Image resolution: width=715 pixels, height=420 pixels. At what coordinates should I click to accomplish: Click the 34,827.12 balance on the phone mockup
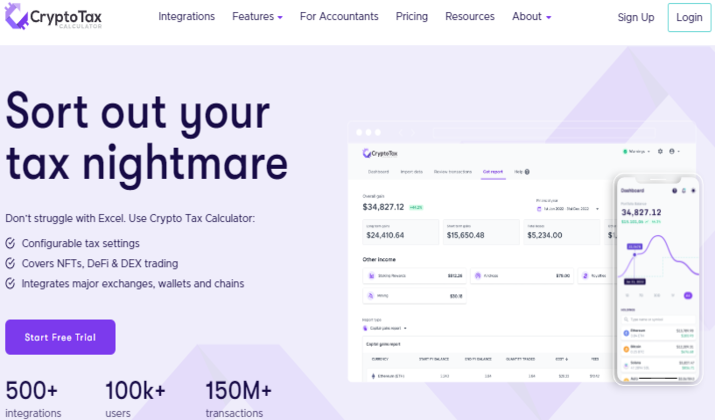641,213
